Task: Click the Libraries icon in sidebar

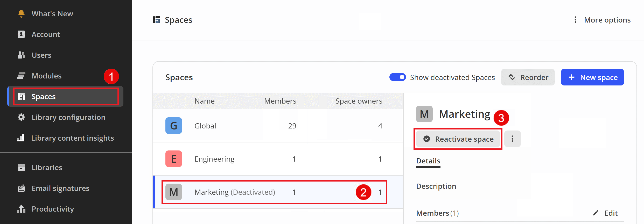Action: 21,167
